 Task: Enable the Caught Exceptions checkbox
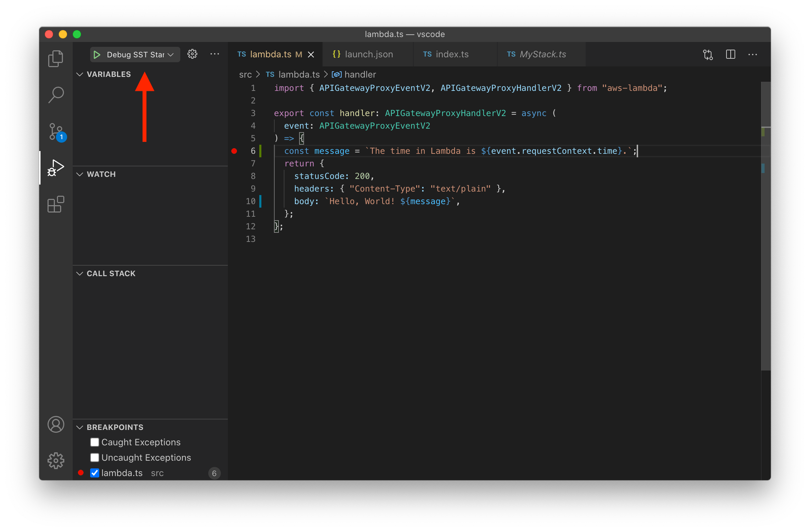point(94,442)
